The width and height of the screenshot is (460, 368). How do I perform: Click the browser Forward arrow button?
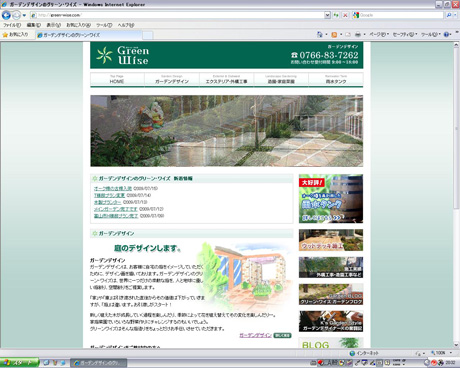(16, 15)
